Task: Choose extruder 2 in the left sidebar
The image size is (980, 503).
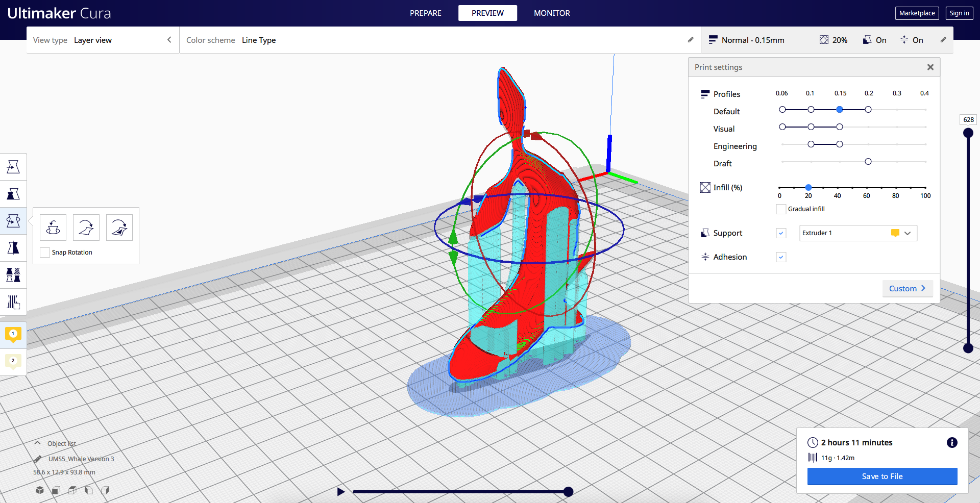Action: click(x=13, y=362)
